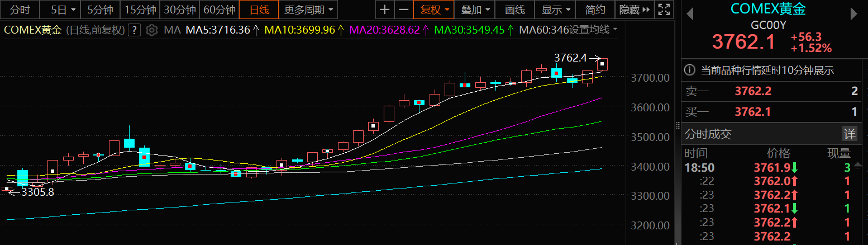Viewport: 868px width, 245px height.
Task: Toggle the 简约 simple view mode
Action: click(x=595, y=10)
